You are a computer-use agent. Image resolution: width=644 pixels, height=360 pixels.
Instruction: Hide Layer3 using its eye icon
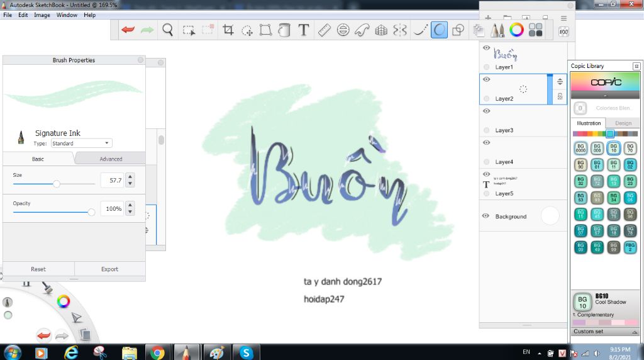point(486,111)
